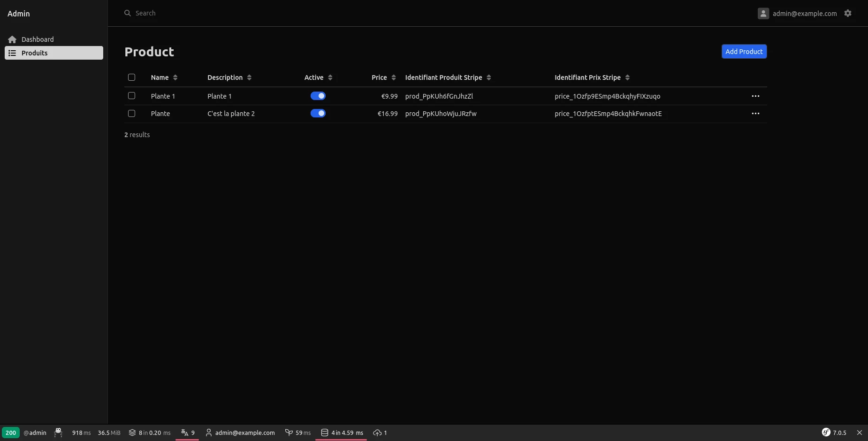Sort by Identifiant Produit Stripe column

click(448, 77)
